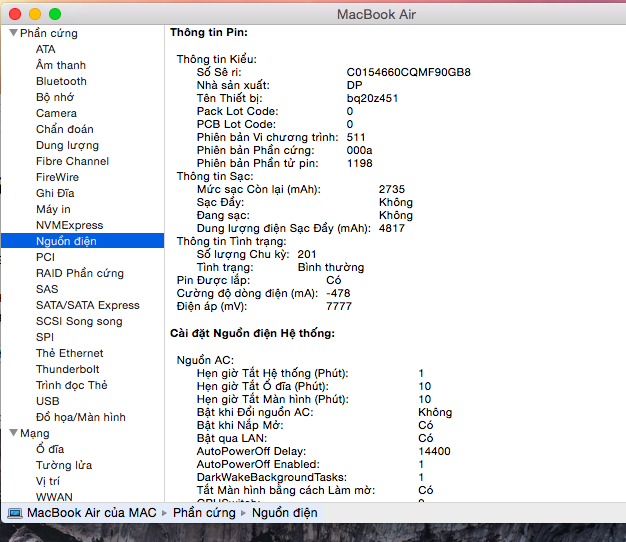Click the MacBook Air window title
Screen dimensions: 626x542
coord(376,14)
